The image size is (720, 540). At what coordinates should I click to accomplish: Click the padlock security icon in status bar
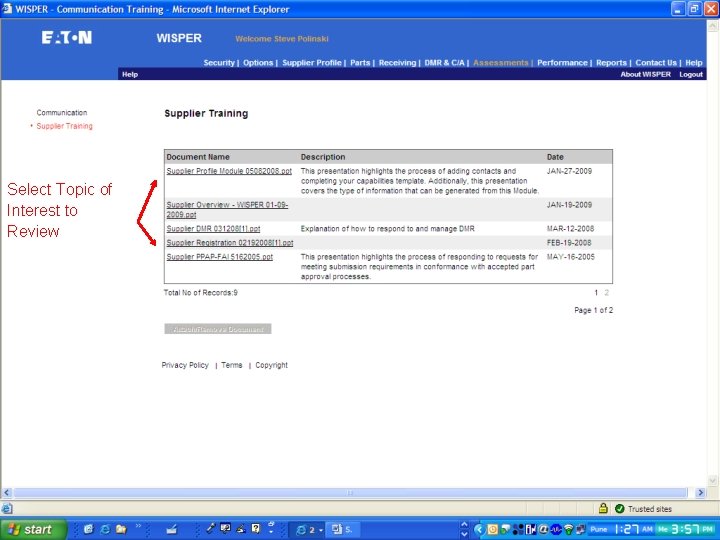tap(603, 508)
